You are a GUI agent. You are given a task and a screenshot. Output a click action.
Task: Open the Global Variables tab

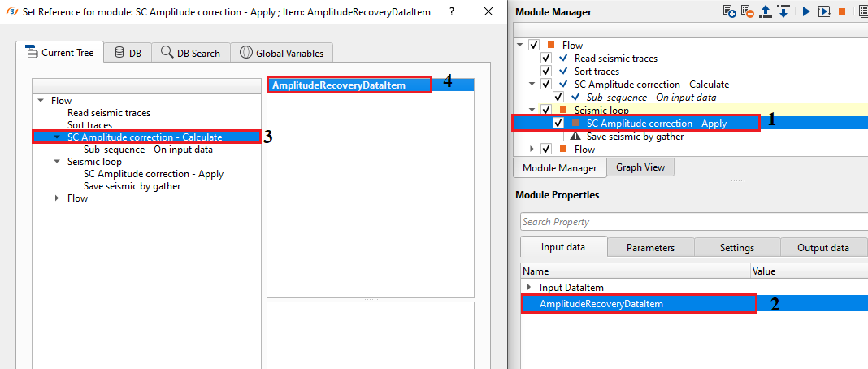[282, 53]
